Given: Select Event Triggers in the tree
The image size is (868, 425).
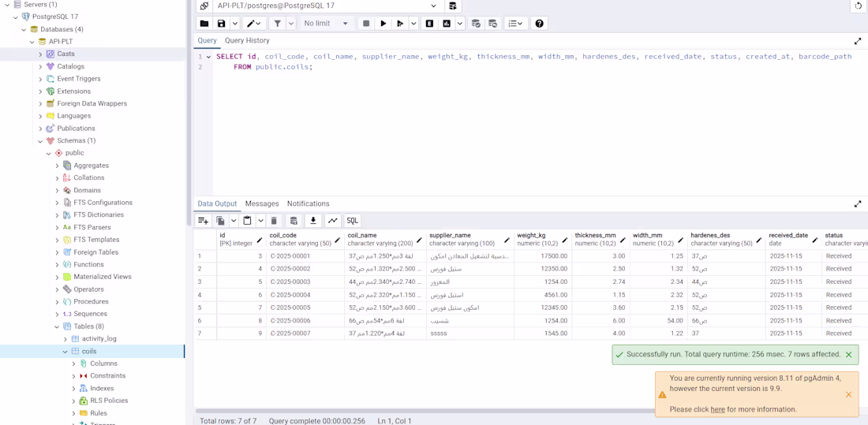Looking at the screenshot, I should (x=79, y=79).
